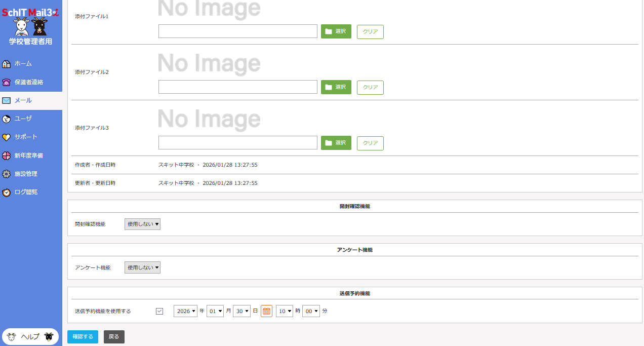The height and width of the screenshot is (346, 644).
Task: Click the Home house icon in sidebar
Action: [7, 64]
